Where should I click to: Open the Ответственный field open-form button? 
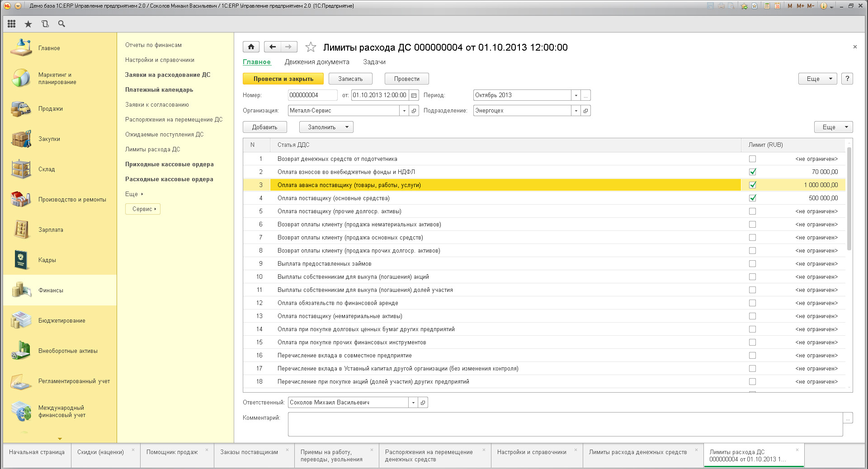pyautogui.click(x=423, y=403)
